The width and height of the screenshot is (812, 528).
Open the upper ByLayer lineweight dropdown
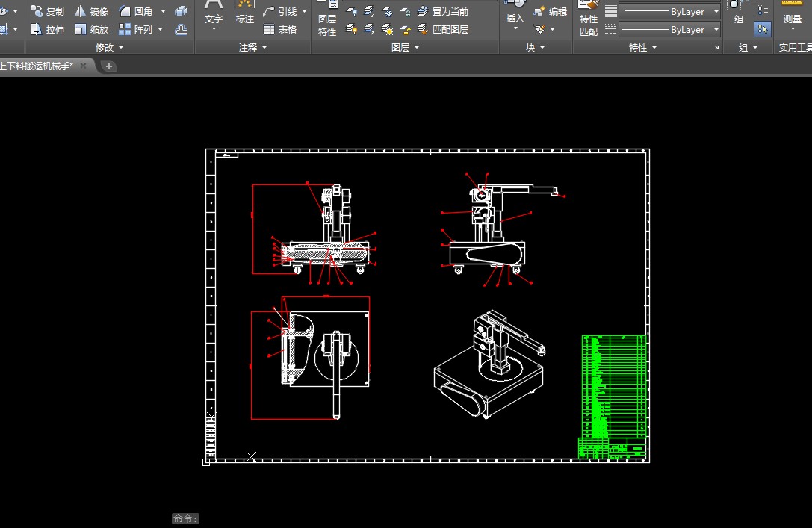[716, 11]
